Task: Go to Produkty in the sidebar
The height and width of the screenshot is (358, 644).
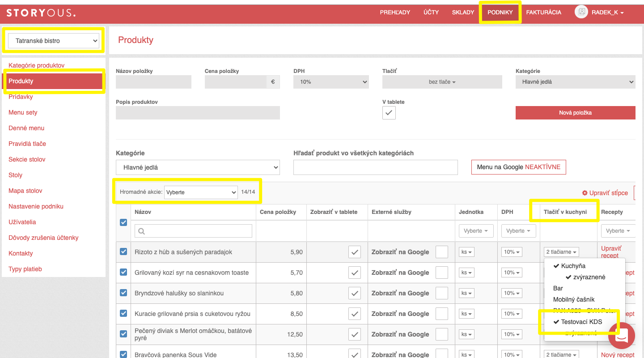Action: 53,81
